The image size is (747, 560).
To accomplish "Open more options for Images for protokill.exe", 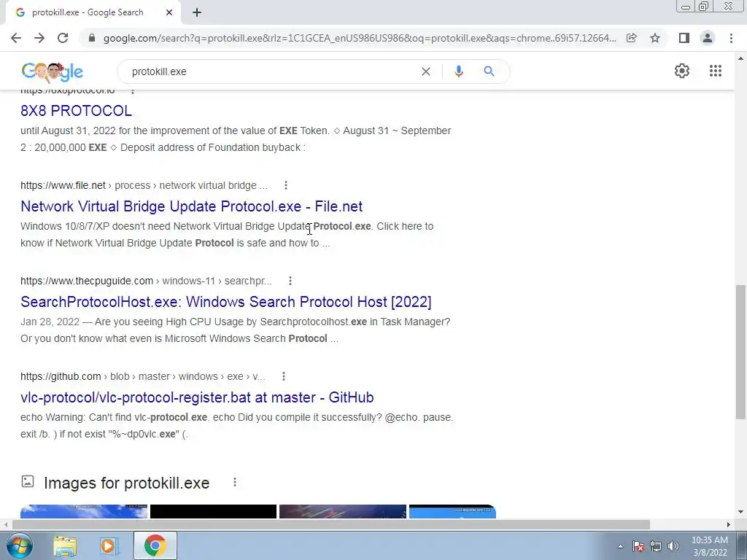I will pyautogui.click(x=234, y=483).
